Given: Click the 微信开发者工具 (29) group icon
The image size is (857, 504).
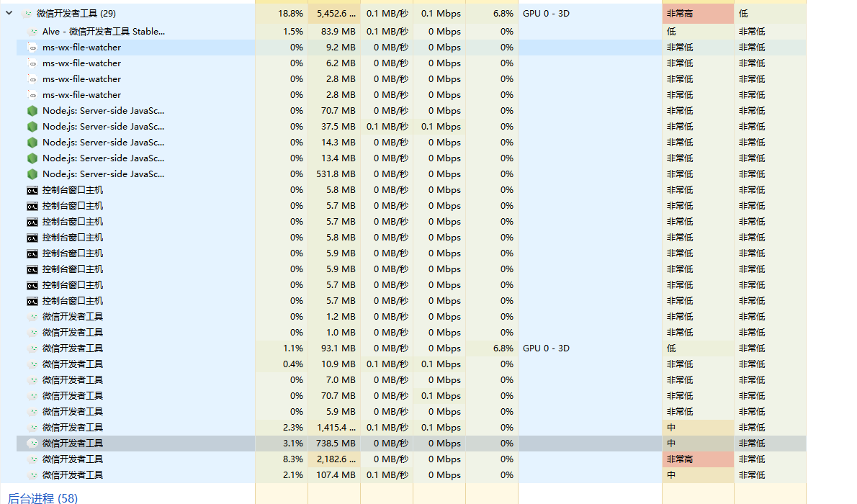Looking at the screenshot, I should (x=27, y=14).
